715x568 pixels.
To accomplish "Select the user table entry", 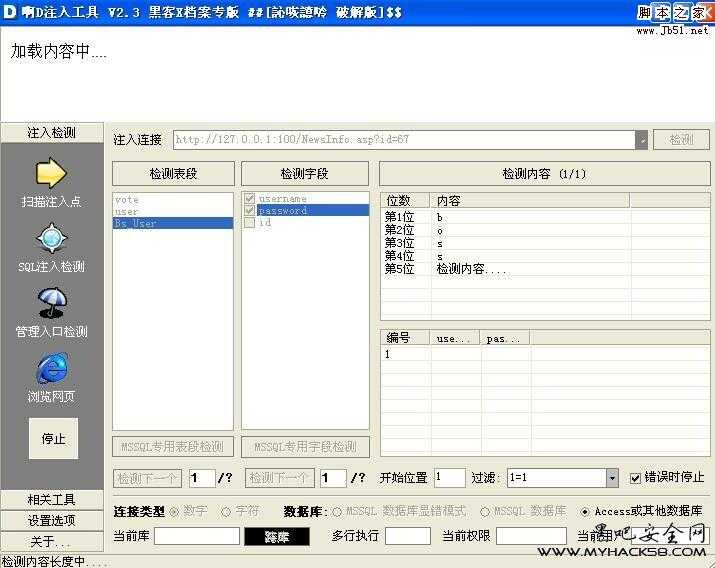I will [x=173, y=212].
